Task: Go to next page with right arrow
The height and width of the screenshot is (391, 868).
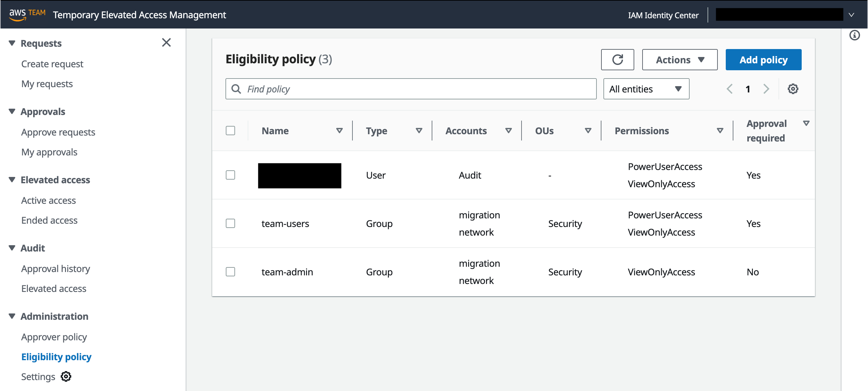Action: [x=766, y=88]
